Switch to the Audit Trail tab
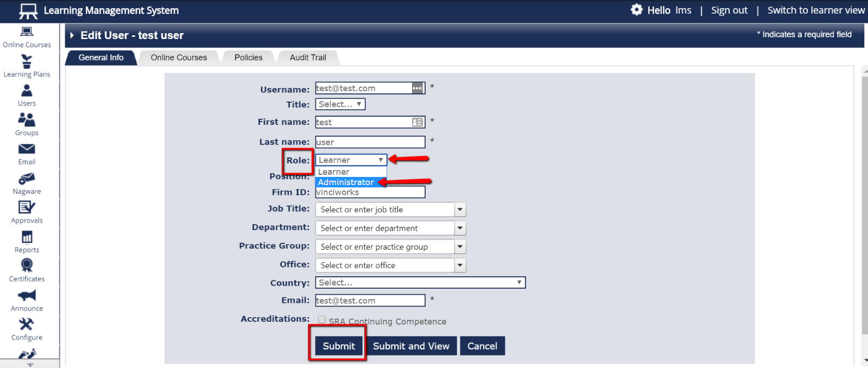868x368 pixels. pos(308,58)
